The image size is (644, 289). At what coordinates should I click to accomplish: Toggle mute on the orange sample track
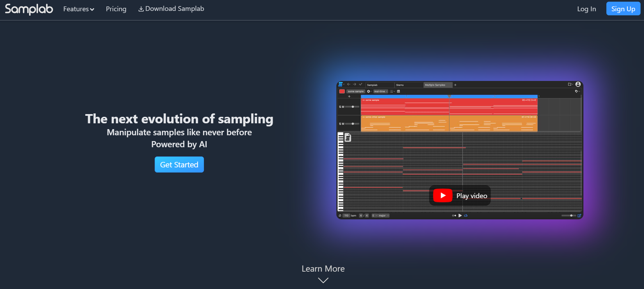click(x=343, y=124)
